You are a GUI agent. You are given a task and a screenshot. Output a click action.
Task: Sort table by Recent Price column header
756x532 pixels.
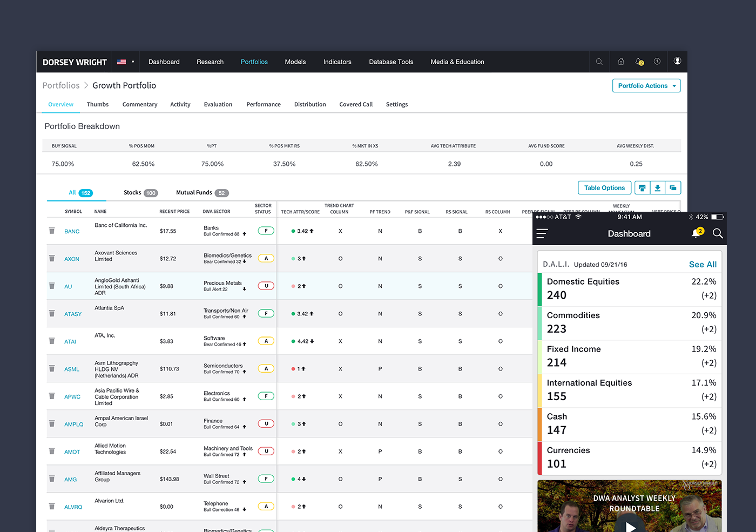(174, 212)
